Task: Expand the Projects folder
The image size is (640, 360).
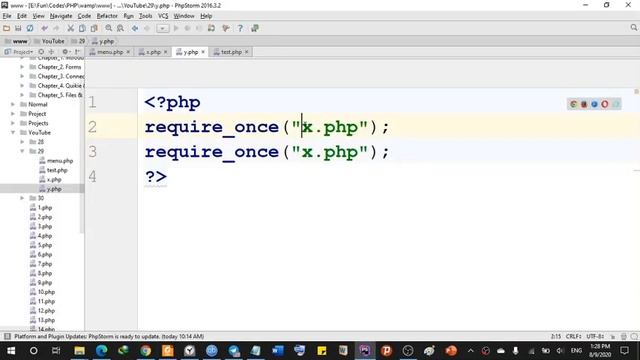Action: coord(13,123)
